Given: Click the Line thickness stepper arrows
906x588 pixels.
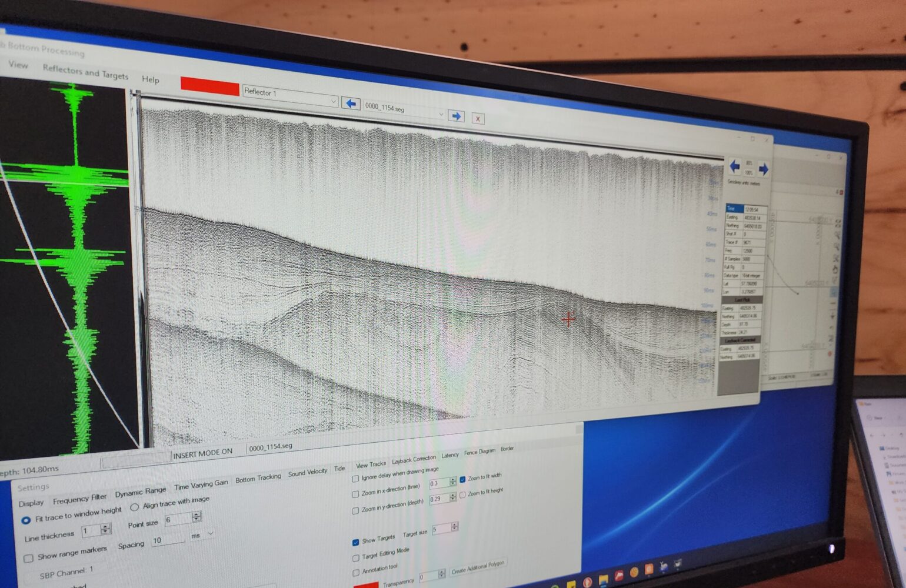Looking at the screenshot, I should click(x=105, y=529).
